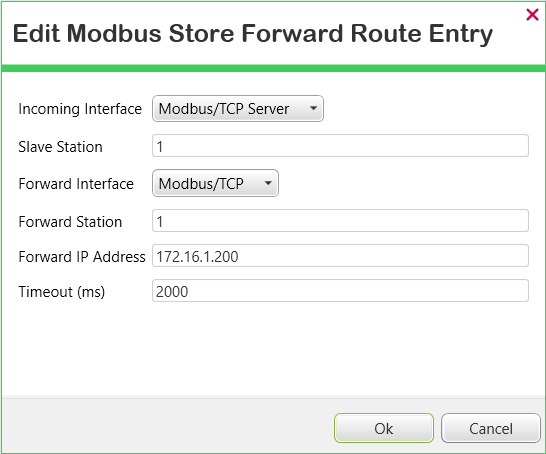Click the arrow next to Modbus/TCP
This screenshot has height=454, width=546.
268,183
